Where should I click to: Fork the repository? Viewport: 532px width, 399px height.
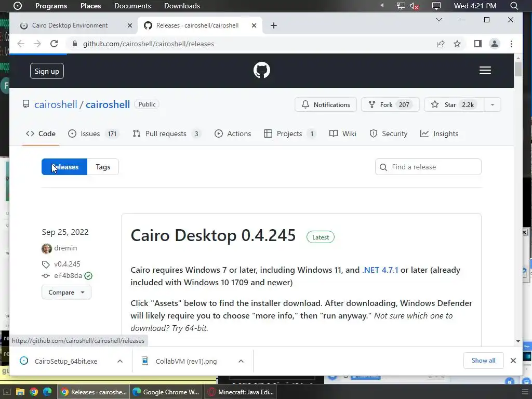click(390, 104)
